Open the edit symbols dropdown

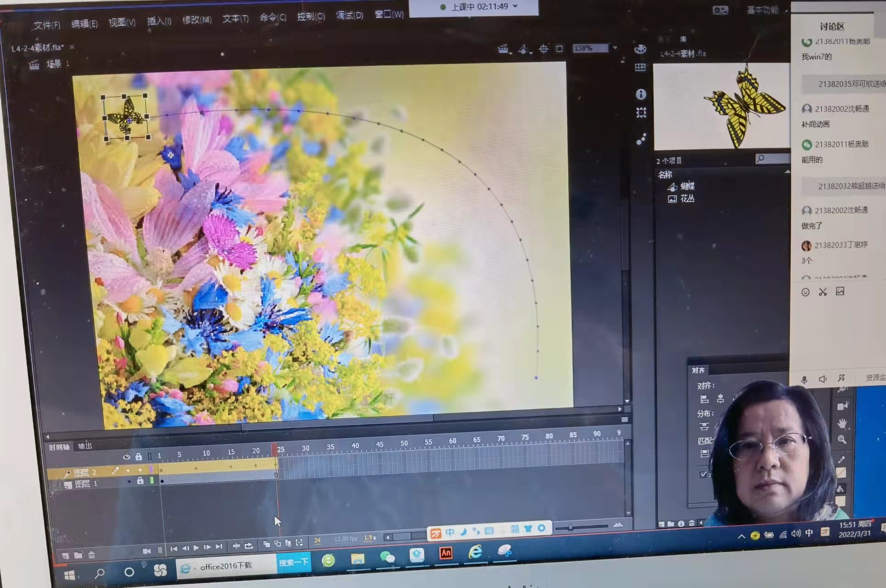click(524, 49)
